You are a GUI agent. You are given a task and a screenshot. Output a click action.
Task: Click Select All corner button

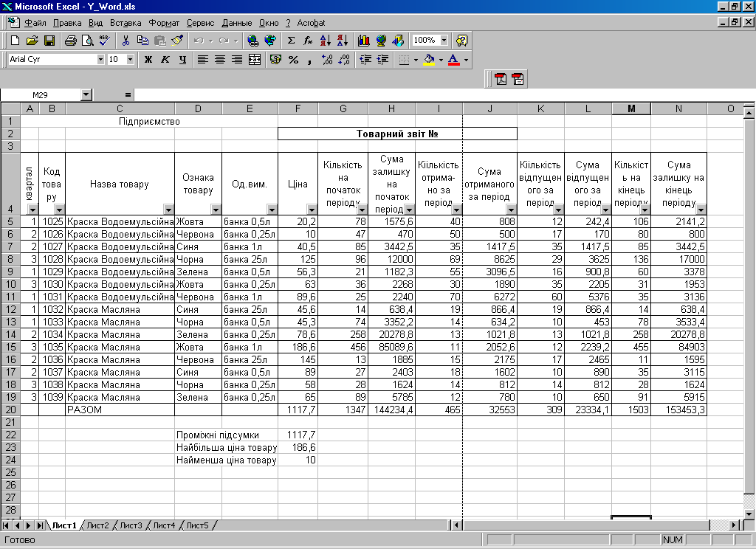pyautogui.click(x=10, y=109)
